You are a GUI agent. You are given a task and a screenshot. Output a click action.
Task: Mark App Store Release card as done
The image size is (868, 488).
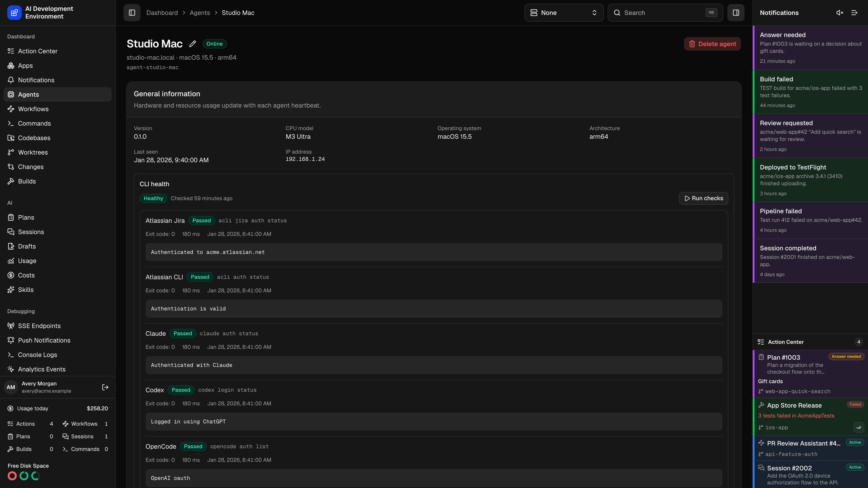click(859, 427)
